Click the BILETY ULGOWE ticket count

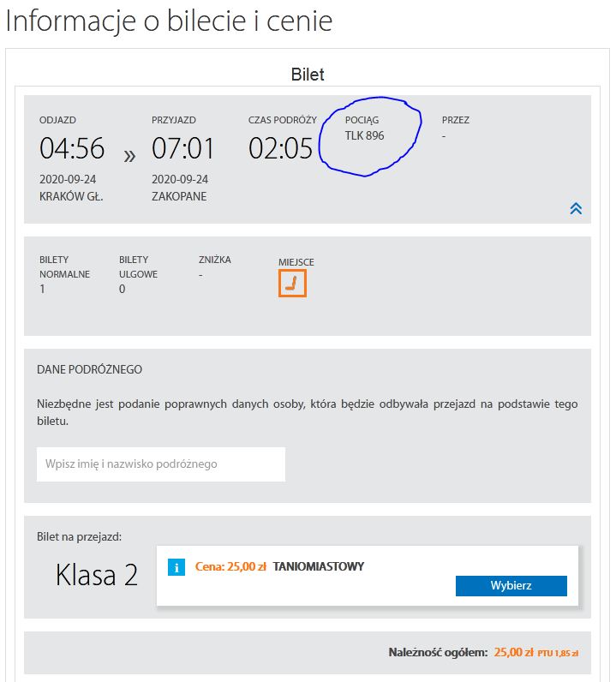pyautogui.click(x=122, y=289)
